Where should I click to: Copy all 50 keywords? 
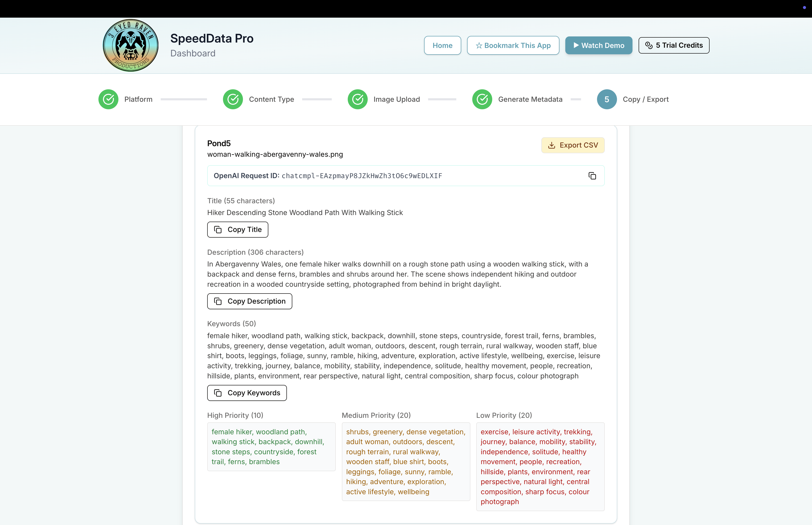(247, 393)
